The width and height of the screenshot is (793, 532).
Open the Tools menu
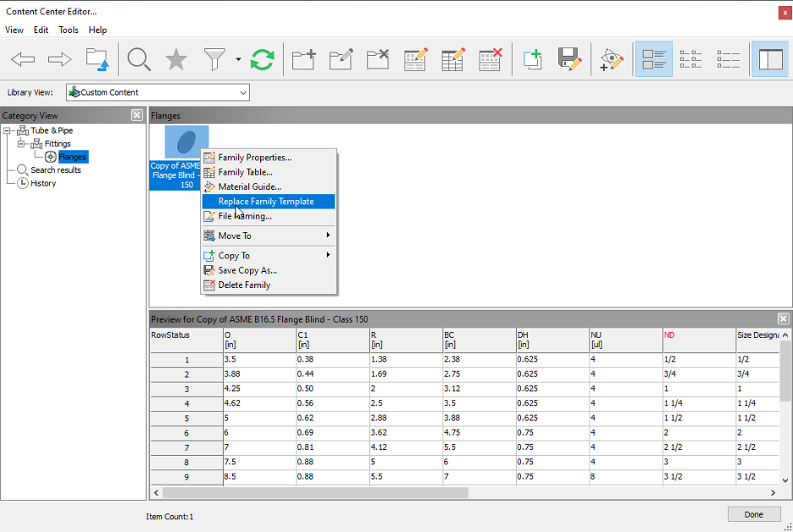(68, 30)
